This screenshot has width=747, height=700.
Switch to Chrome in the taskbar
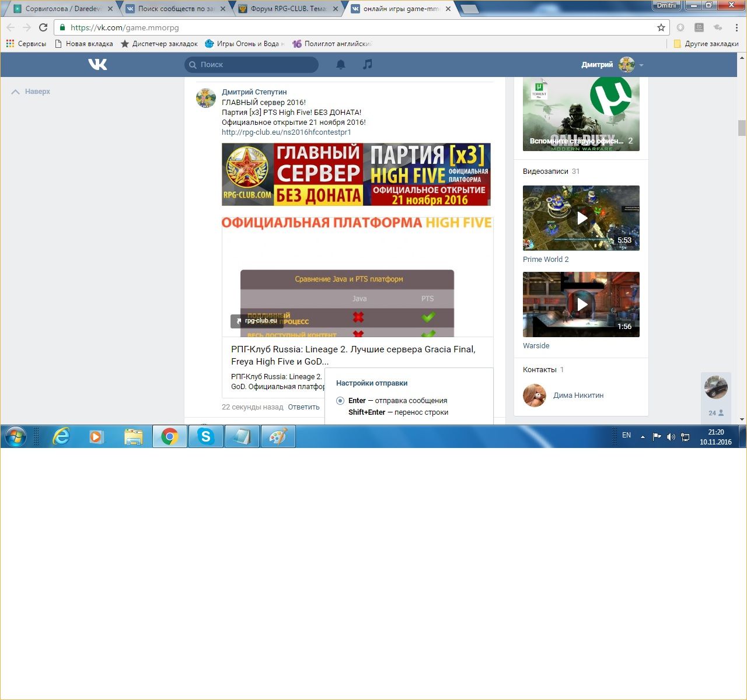[170, 436]
